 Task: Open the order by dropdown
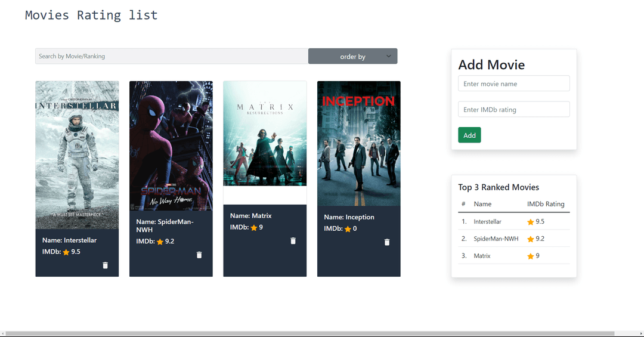tap(353, 56)
